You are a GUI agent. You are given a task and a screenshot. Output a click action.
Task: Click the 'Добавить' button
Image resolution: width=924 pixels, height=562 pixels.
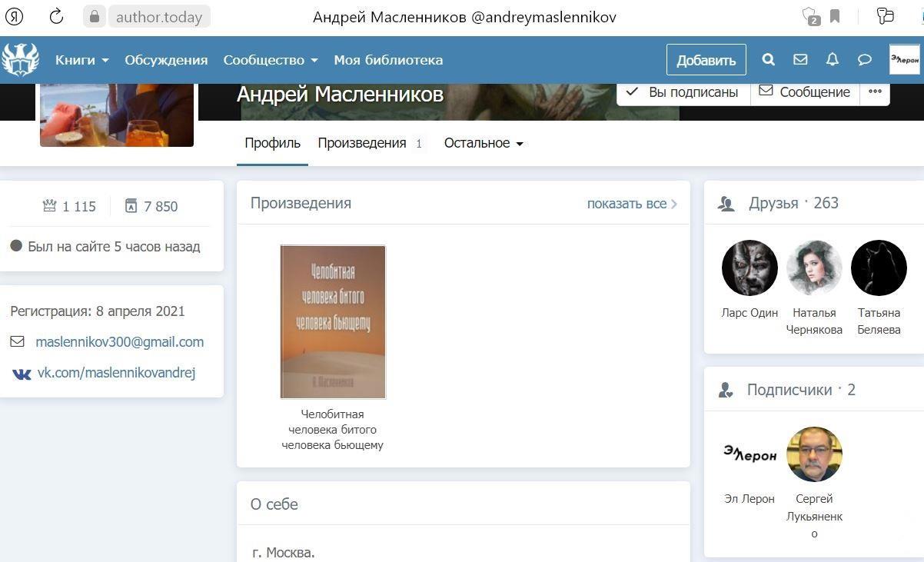coord(706,60)
